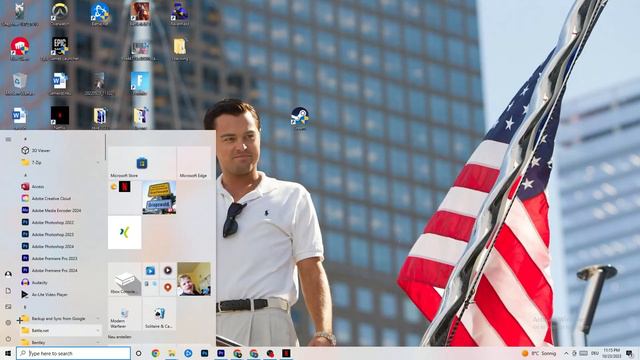Open the notification center icon
This screenshot has height=360, width=640.
(x=630, y=353)
